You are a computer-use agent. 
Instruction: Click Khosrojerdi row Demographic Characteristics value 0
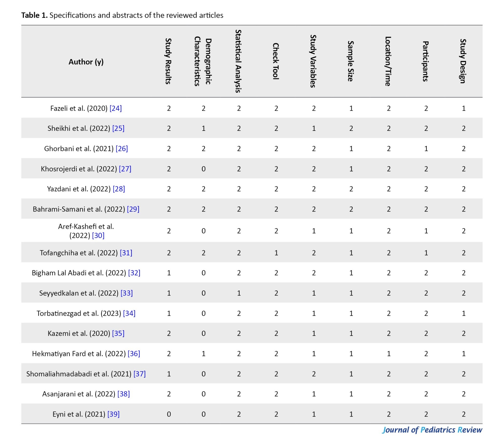(204, 169)
